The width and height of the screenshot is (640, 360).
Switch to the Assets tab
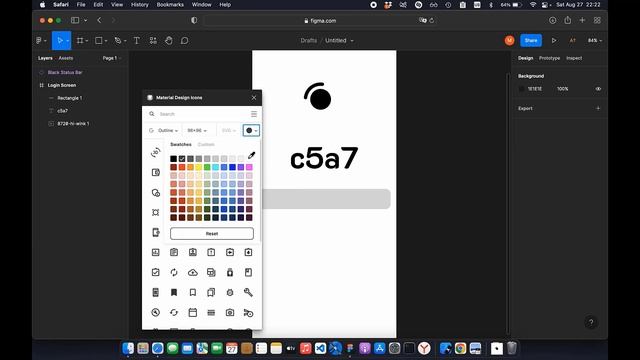(66, 58)
